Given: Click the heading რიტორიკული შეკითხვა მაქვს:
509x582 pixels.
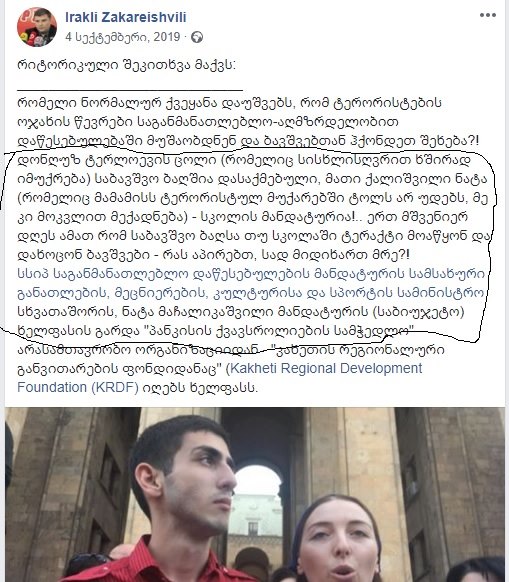Looking at the screenshot, I should pos(126,65).
